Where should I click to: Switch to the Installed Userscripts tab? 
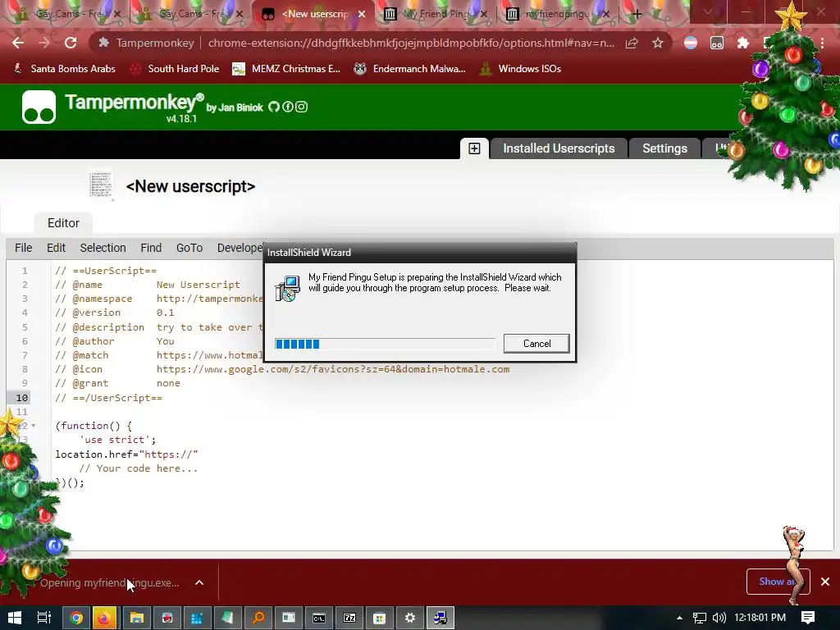[558, 148]
